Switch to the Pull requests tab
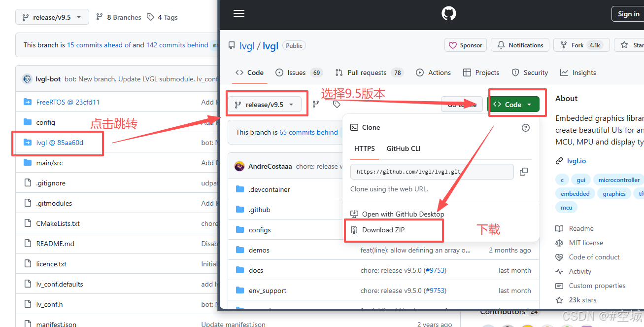Viewport: 644px width, 327px height. click(x=370, y=73)
